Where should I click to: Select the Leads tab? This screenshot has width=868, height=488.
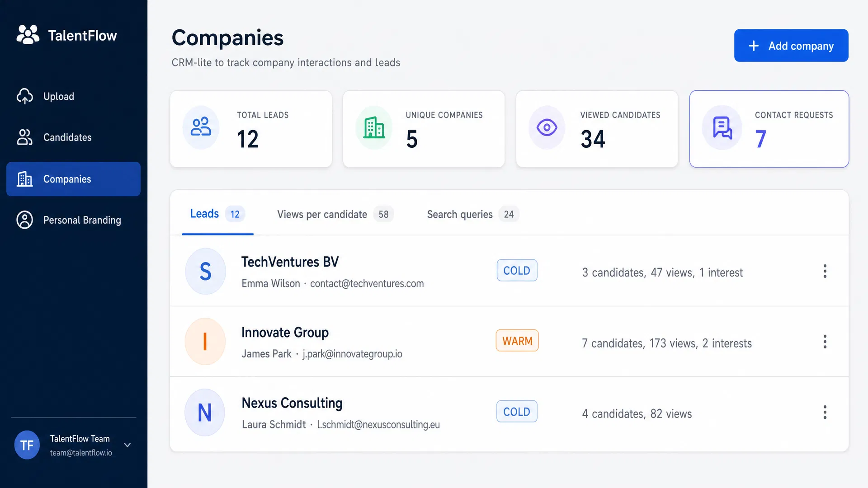(x=217, y=214)
